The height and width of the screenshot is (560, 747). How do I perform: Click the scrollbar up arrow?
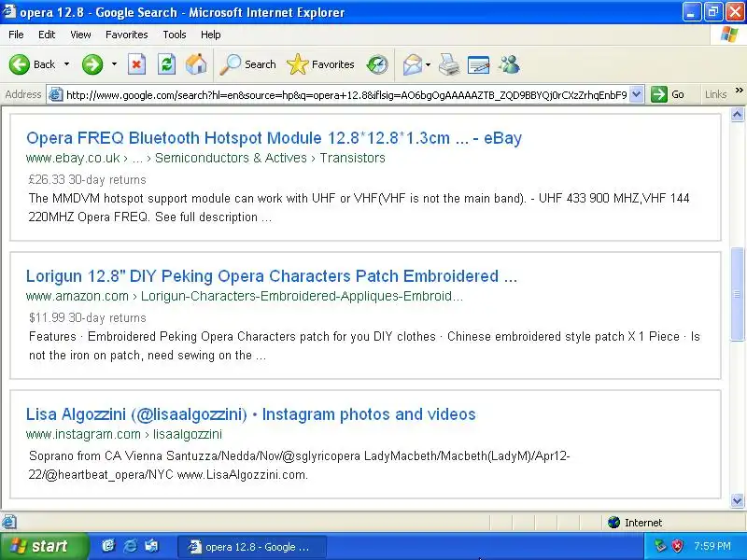pos(737,114)
